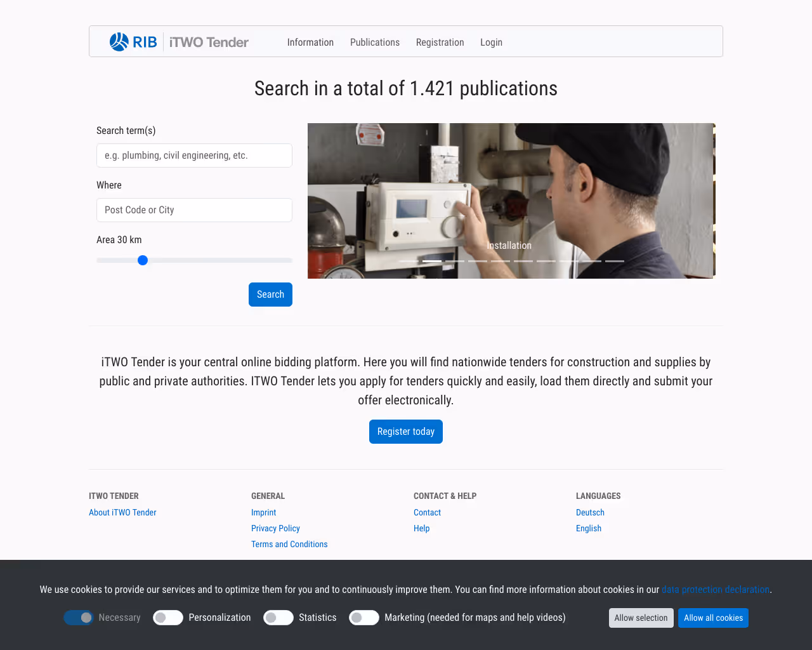This screenshot has height=650, width=812.
Task: Select the second carousel indicator dot
Action: [431, 261]
